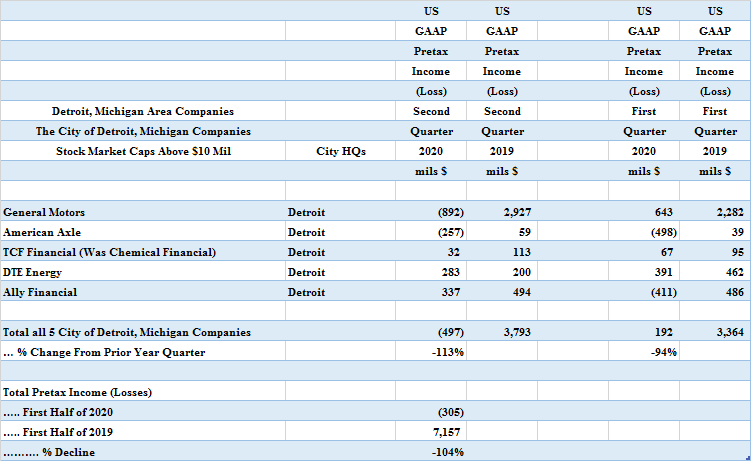The image size is (751, 461).
Task: Select DTE Energy Q2 2019 value 200
Action: 522,272
